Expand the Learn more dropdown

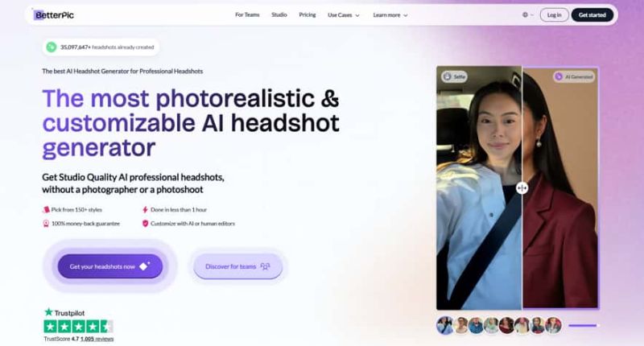pos(390,14)
